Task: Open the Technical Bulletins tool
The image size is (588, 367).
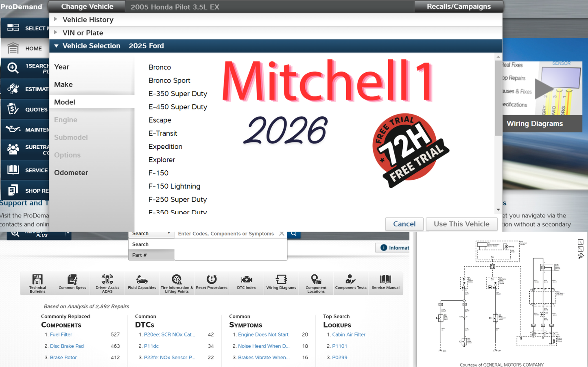Action: (x=37, y=283)
